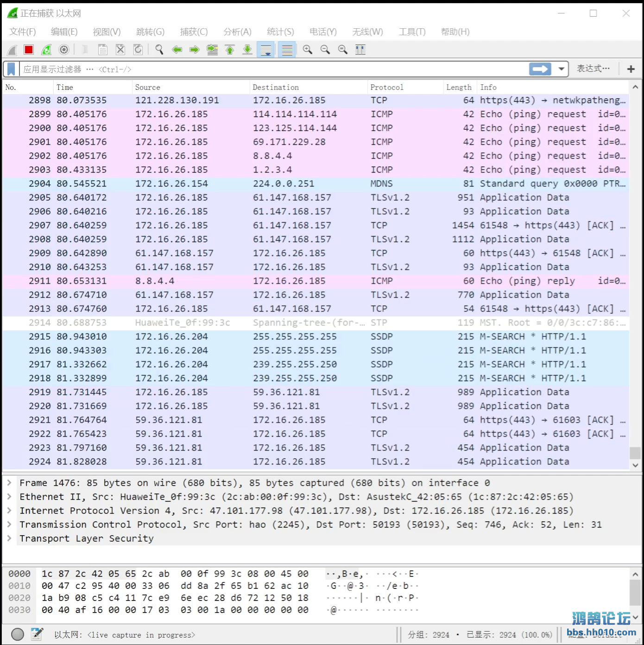Open the 电话(Y) menu
The image size is (644, 645).
[323, 31]
